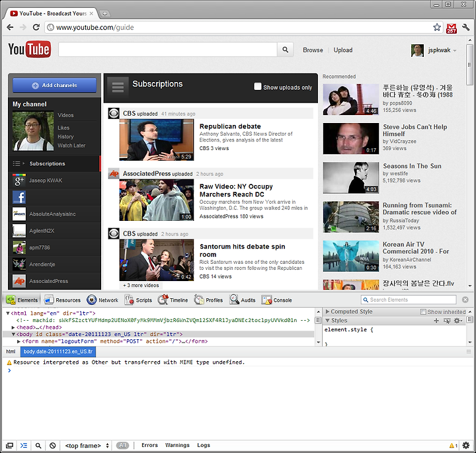The height and width of the screenshot is (453, 476).
Task: Open the Gmail extension icon
Action: tap(452, 28)
